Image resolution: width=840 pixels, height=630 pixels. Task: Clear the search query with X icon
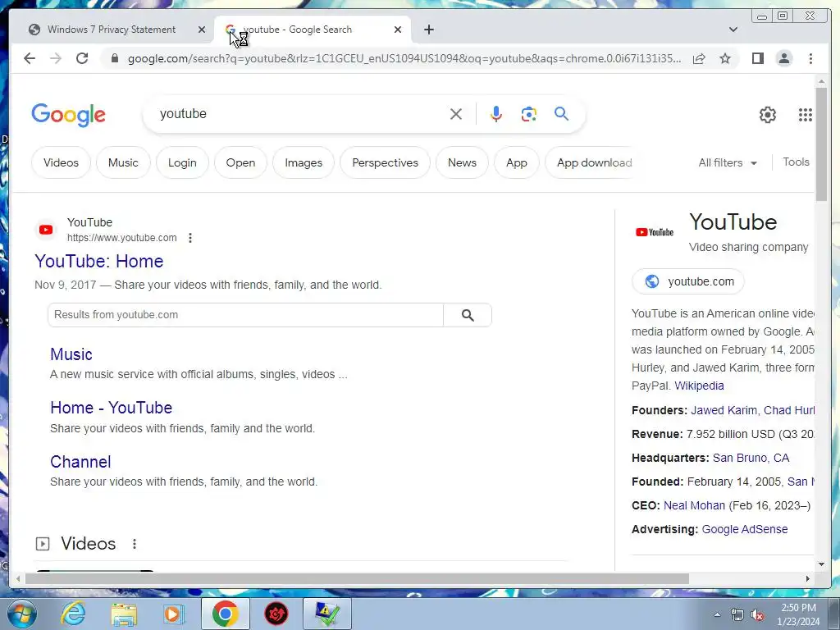coord(456,114)
